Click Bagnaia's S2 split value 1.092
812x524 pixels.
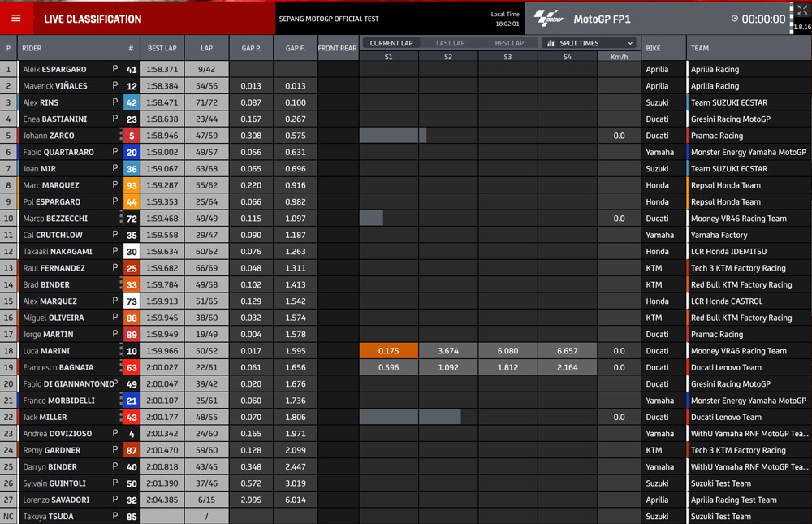click(x=448, y=367)
